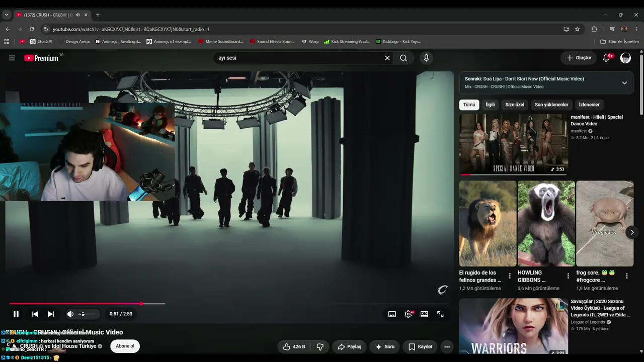The height and width of the screenshot is (362, 644).
Task: Select the Son yüklenenler filter chip
Action: click(x=551, y=105)
